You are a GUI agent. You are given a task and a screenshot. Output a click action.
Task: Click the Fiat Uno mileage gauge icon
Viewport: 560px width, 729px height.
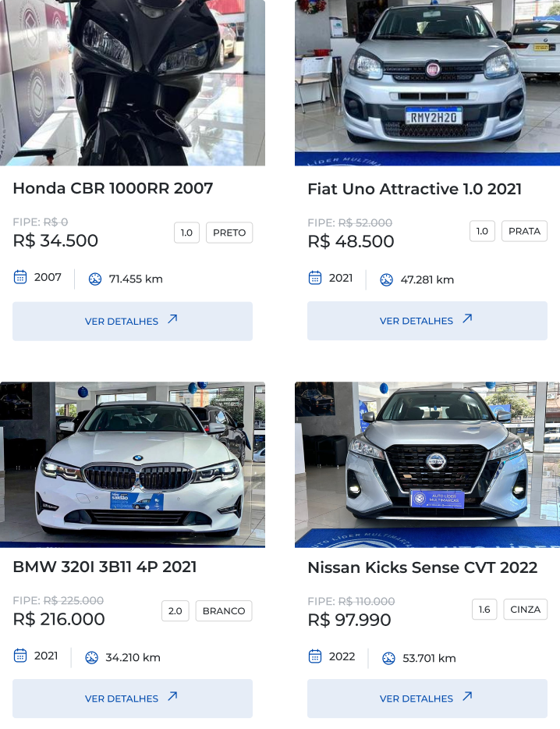point(387,279)
